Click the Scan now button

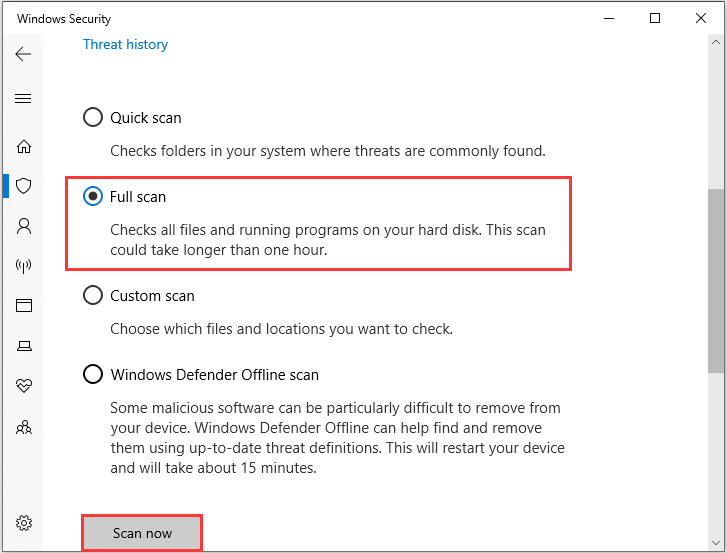[x=142, y=533]
